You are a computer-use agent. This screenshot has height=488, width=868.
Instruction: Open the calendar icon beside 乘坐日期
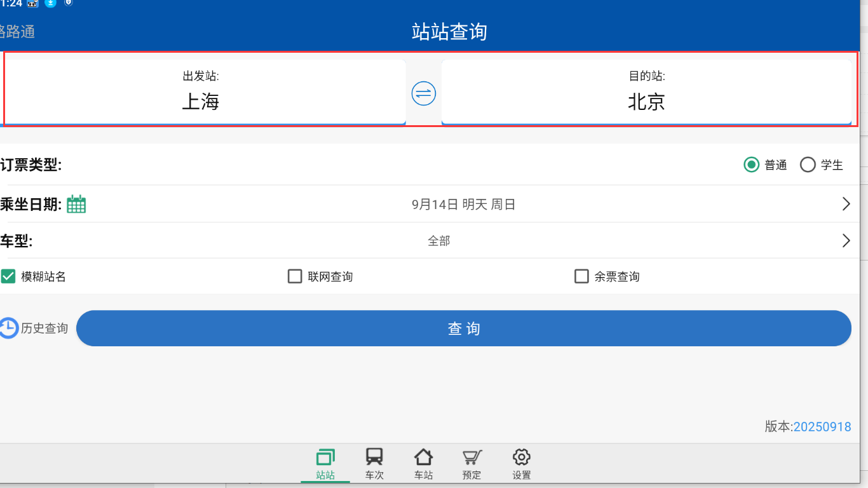coord(76,204)
